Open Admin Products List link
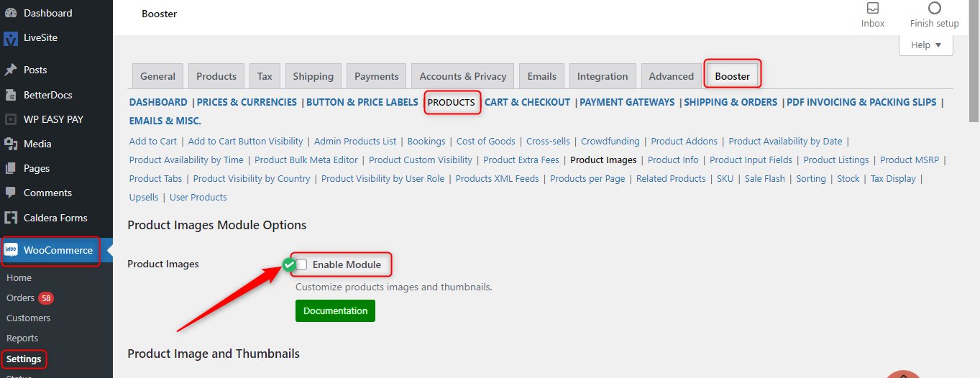 click(355, 141)
